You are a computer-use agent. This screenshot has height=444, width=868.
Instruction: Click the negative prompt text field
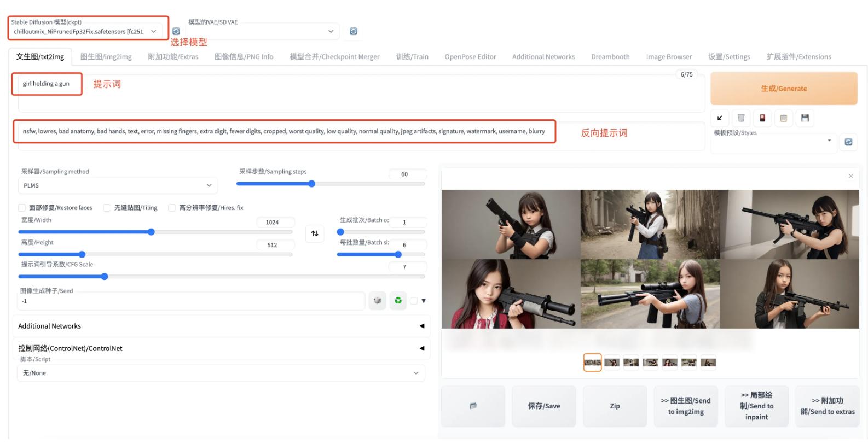coord(285,132)
